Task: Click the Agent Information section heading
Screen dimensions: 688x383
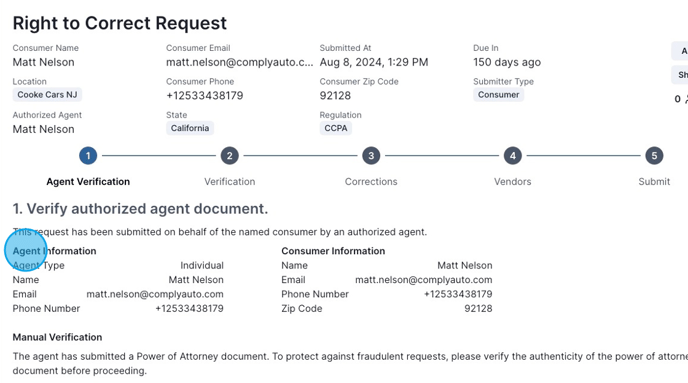Action: (54, 251)
